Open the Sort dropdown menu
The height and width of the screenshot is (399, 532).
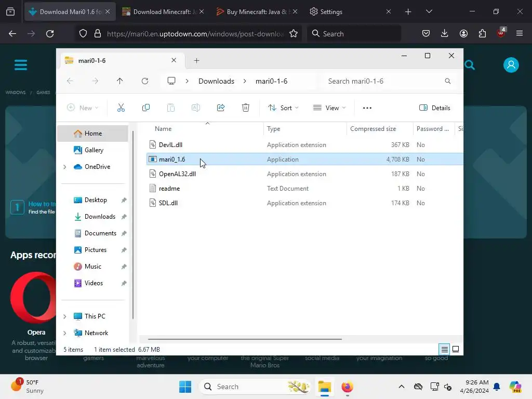tap(283, 108)
